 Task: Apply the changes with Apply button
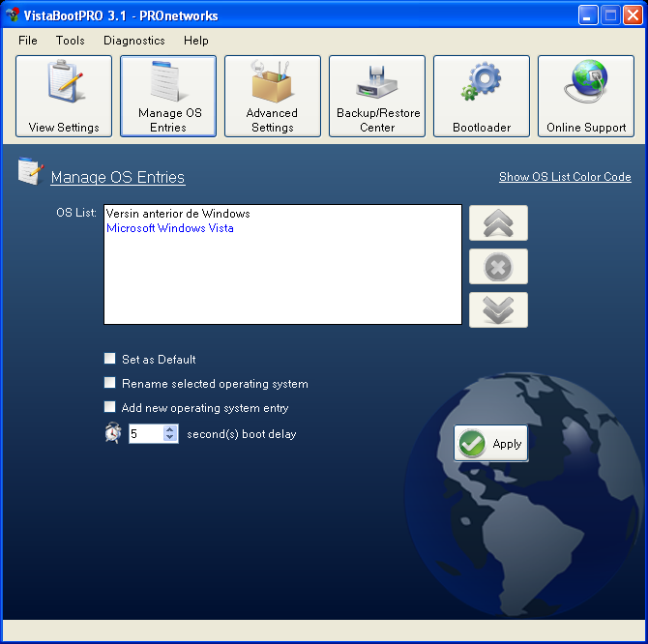coord(491,443)
